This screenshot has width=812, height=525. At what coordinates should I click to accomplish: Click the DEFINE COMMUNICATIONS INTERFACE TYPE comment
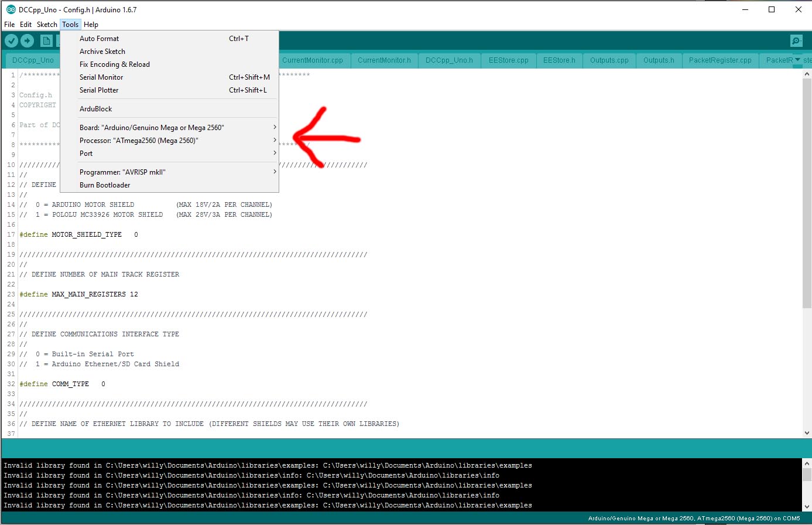click(100, 334)
